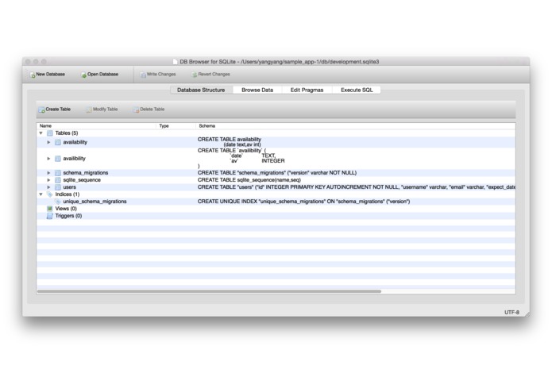Click the horizontal scrollbar of the structure list
The image size is (552, 392).
pos(209,291)
